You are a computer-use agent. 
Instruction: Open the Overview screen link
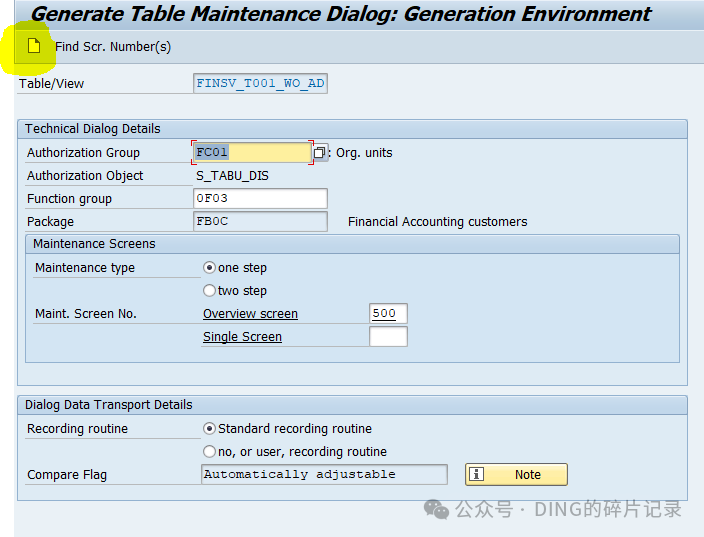(x=250, y=313)
